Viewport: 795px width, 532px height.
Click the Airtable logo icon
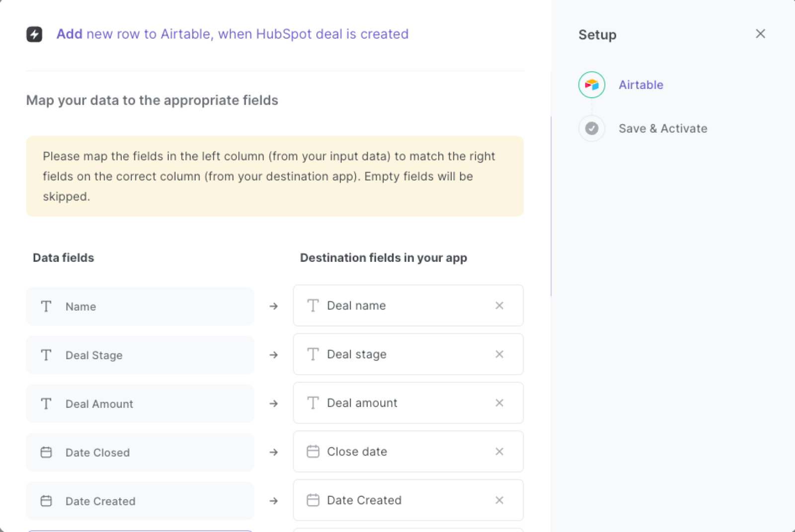(x=592, y=85)
